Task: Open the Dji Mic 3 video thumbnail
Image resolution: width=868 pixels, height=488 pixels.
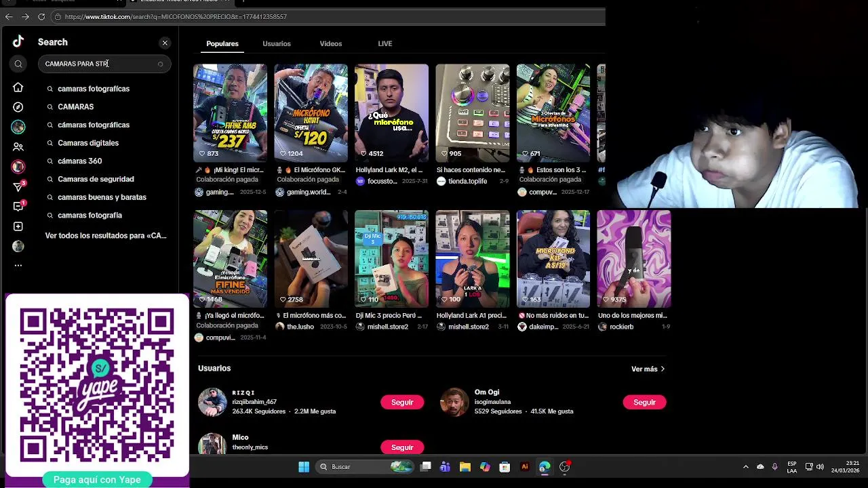Action: pos(391,259)
